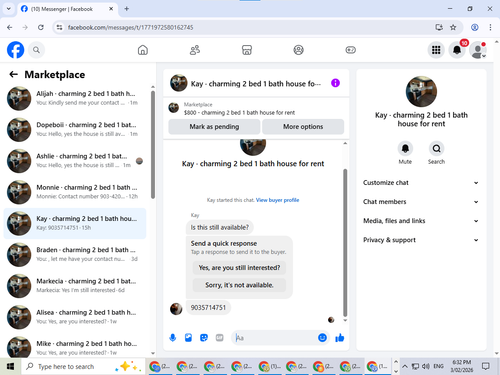Focus the message input field
The height and width of the screenshot is (375, 500).
(x=273, y=338)
